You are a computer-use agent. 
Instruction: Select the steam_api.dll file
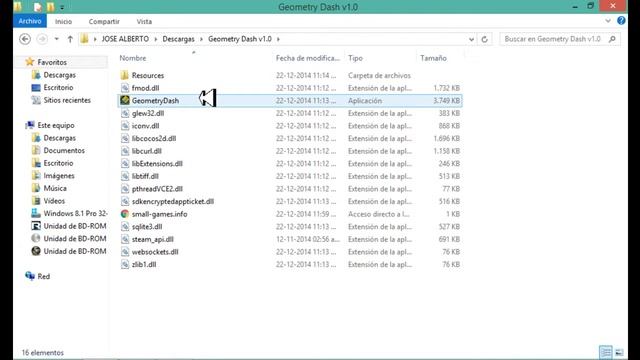click(153, 239)
